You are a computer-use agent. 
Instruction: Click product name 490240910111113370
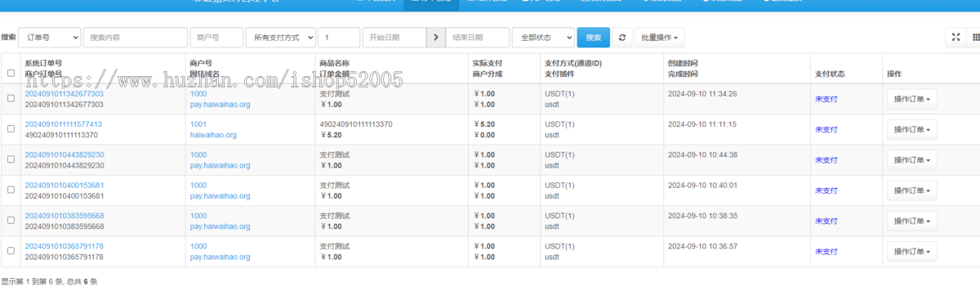355,124
